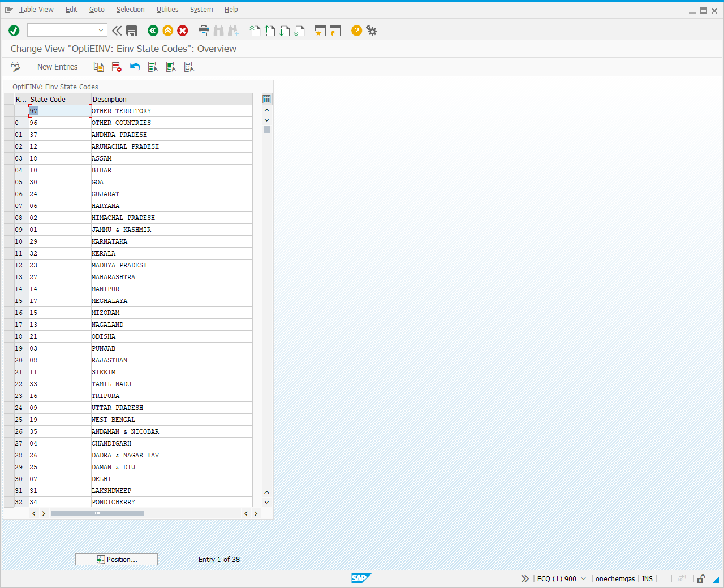Open the Table View menu

[36, 10]
